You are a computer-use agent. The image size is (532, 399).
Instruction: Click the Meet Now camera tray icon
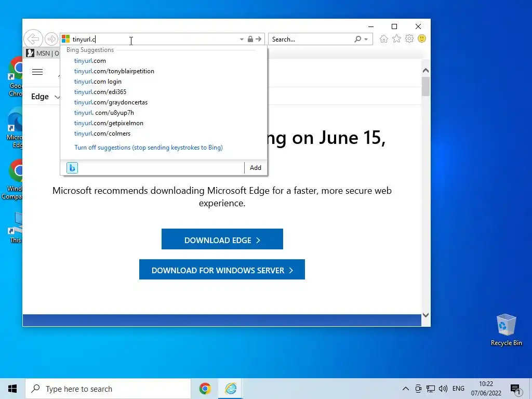418,389
